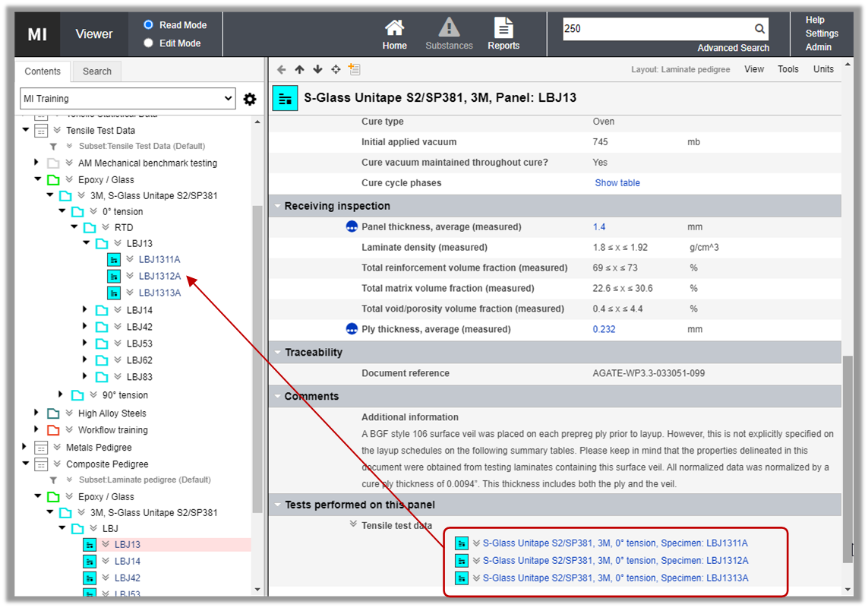Click the add to list icon in toolbar
The width and height of the screenshot is (868, 608).
pyautogui.click(x=354, y=69)
